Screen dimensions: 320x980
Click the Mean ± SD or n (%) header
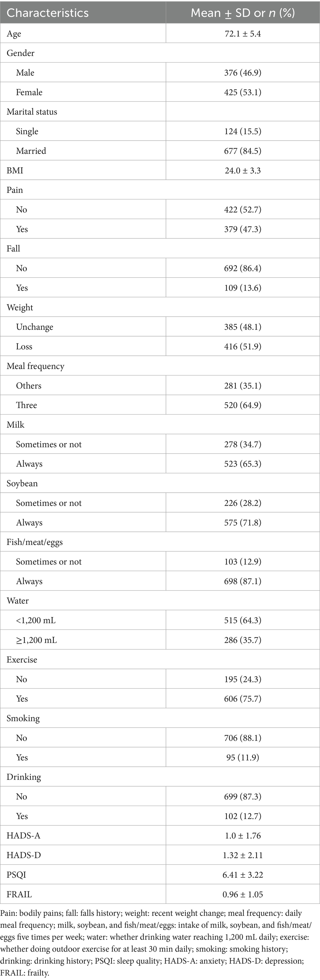243,13
